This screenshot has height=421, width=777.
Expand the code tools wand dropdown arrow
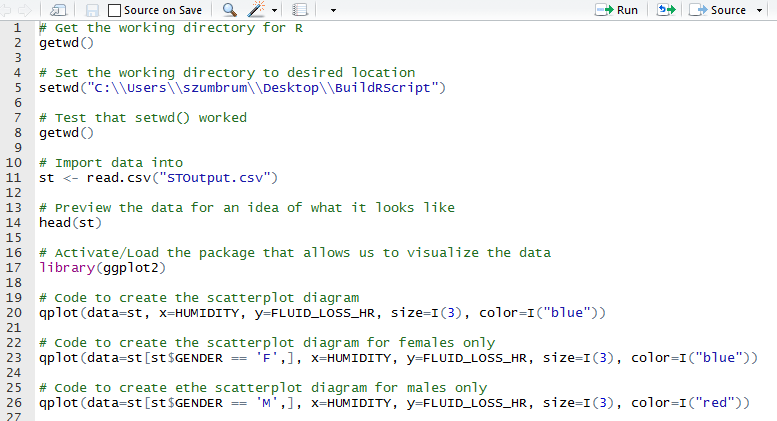pos(275,10)
